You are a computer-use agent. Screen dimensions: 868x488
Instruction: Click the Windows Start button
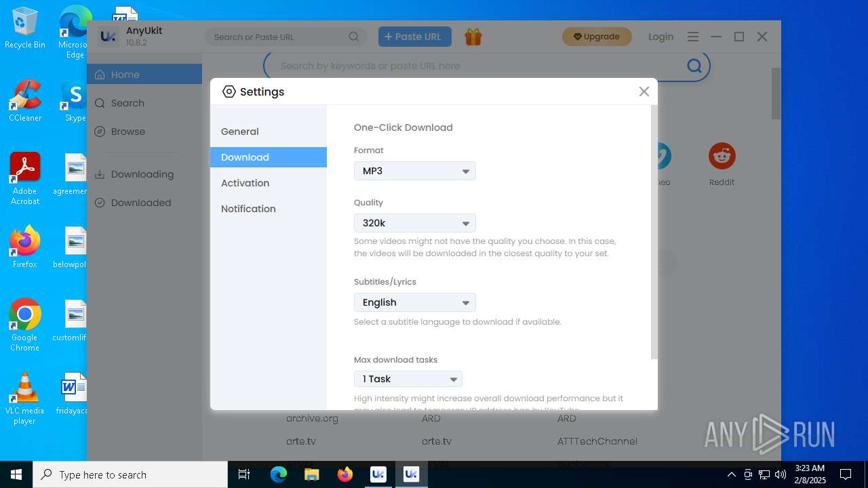coord(16,474)
